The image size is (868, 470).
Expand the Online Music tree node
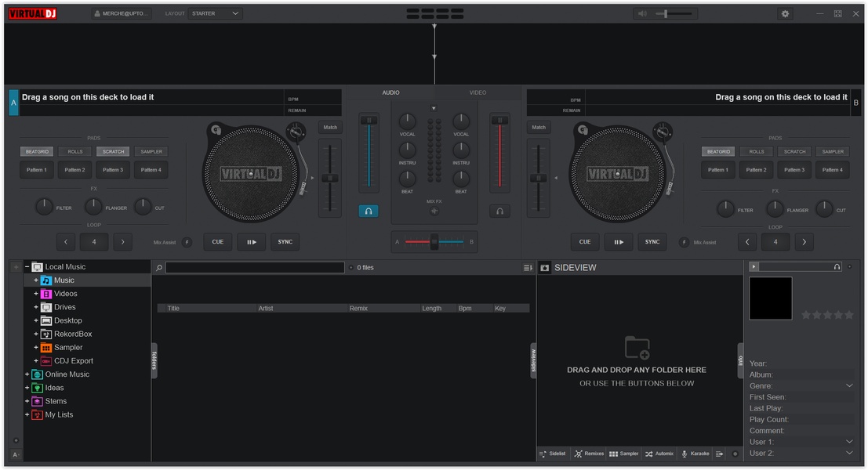pyautogui.click(x=27, y=374)
